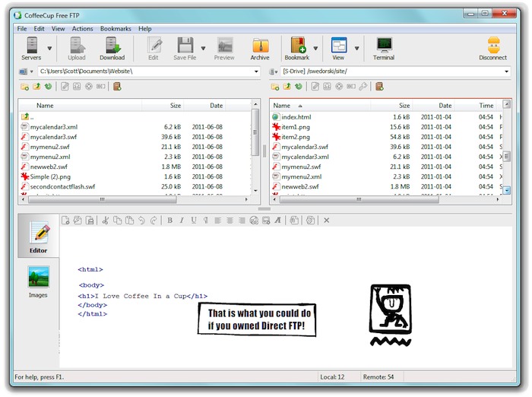Switch to the Images panel
This screenshot has width=532, height=397.
click(x=38, y=280)
